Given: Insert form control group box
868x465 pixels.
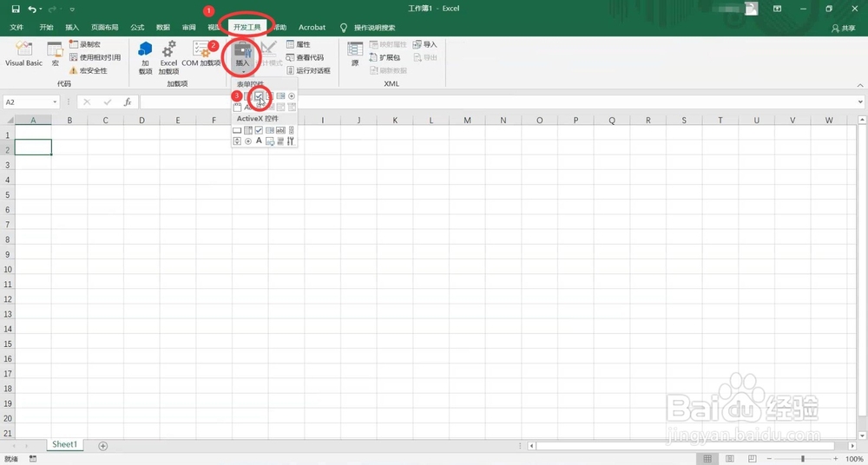Looking at the screenshot, I should tap(237, 107).
